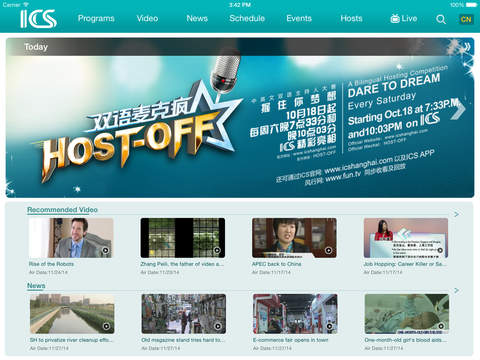The width and height of the screenshot is (480, 360).
Task: Open the Programs menu
Action: tap(96, 18)
